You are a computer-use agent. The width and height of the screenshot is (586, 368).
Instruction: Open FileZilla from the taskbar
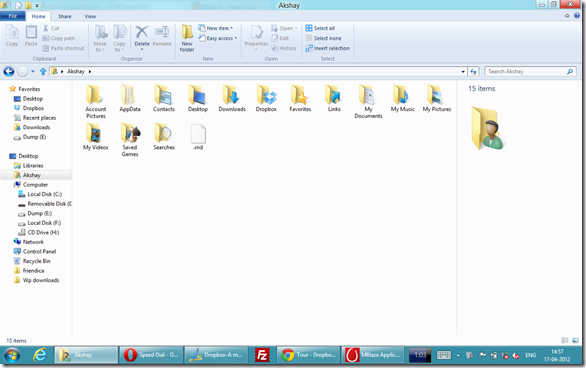(262, 355)
